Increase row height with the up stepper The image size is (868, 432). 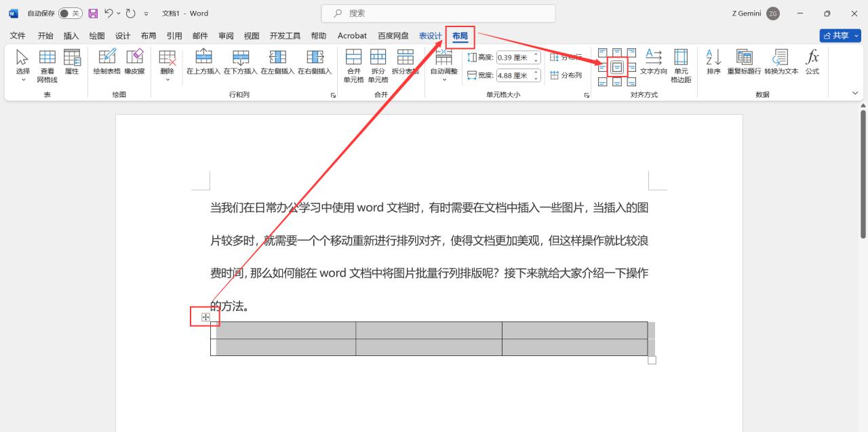[x=536, y=55]
